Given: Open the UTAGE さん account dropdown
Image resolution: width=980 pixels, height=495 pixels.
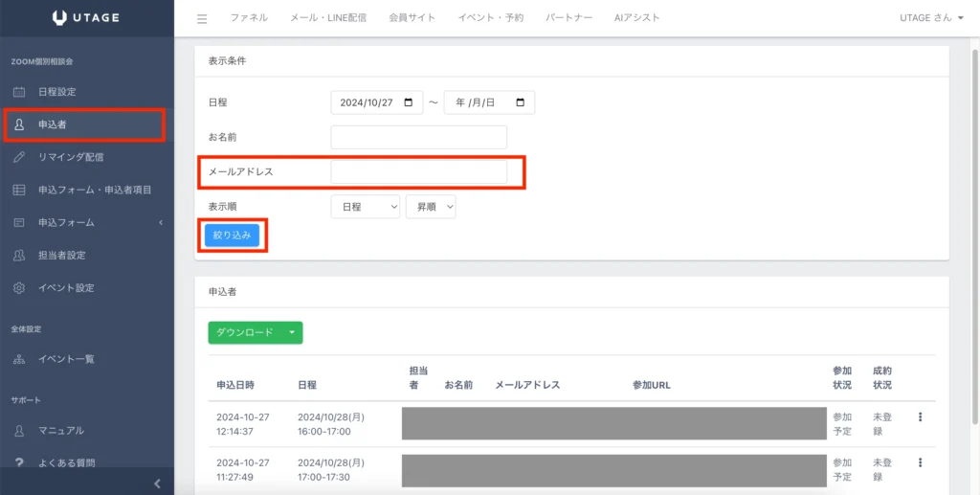Looking at the screenshot, I should coord(931,17).
